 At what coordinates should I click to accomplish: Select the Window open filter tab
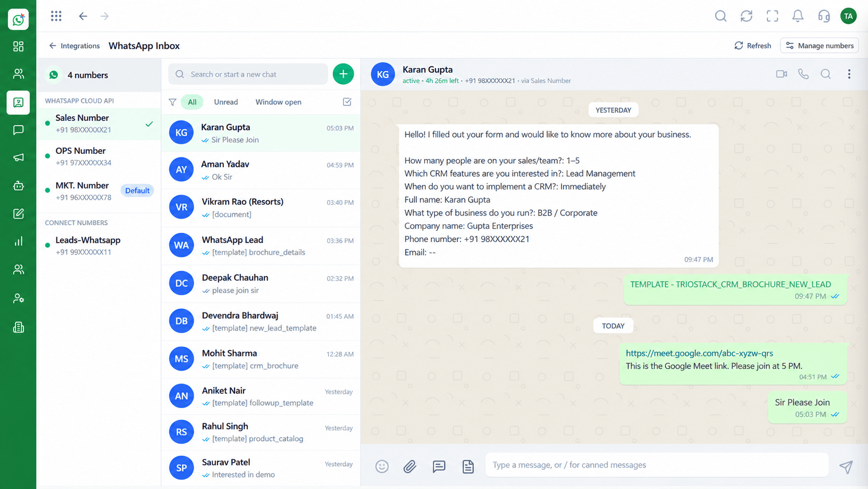point(278,102)
